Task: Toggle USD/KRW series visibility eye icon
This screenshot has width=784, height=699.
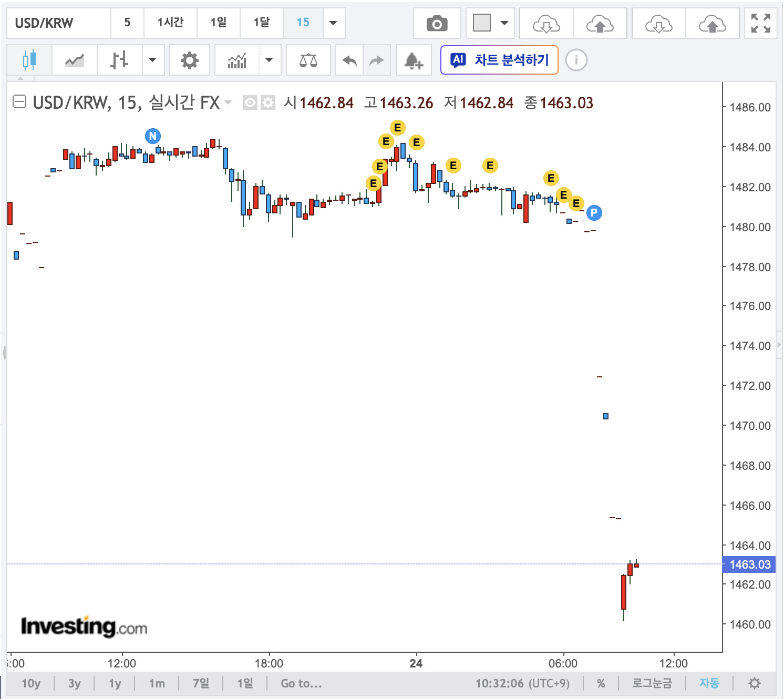Action: pyautogui.click(x=250, y=102)
